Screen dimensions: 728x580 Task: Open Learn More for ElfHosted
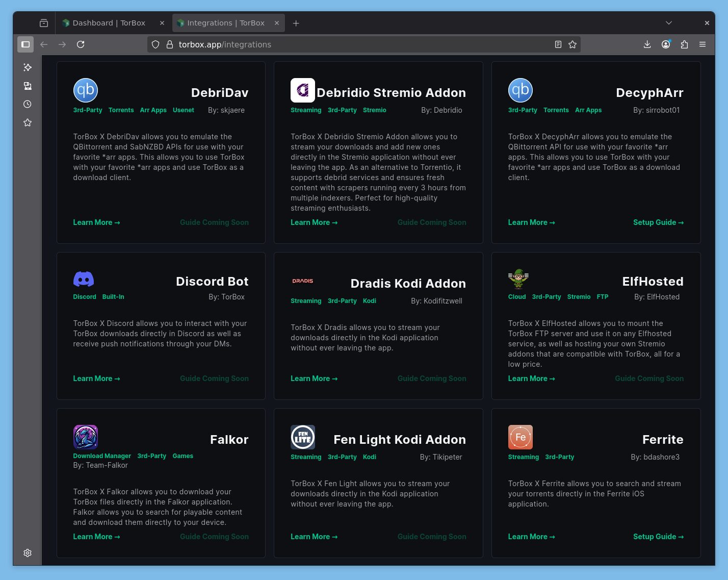[532, 379]
